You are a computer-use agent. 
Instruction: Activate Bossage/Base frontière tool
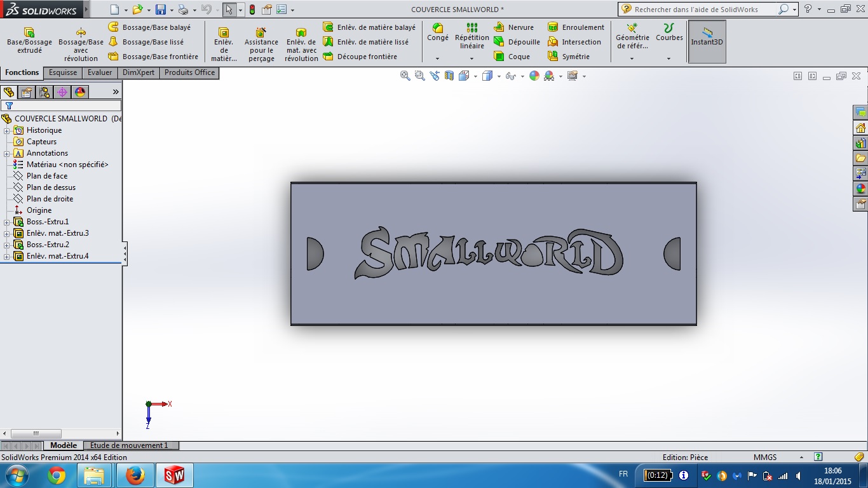(153, 57)
